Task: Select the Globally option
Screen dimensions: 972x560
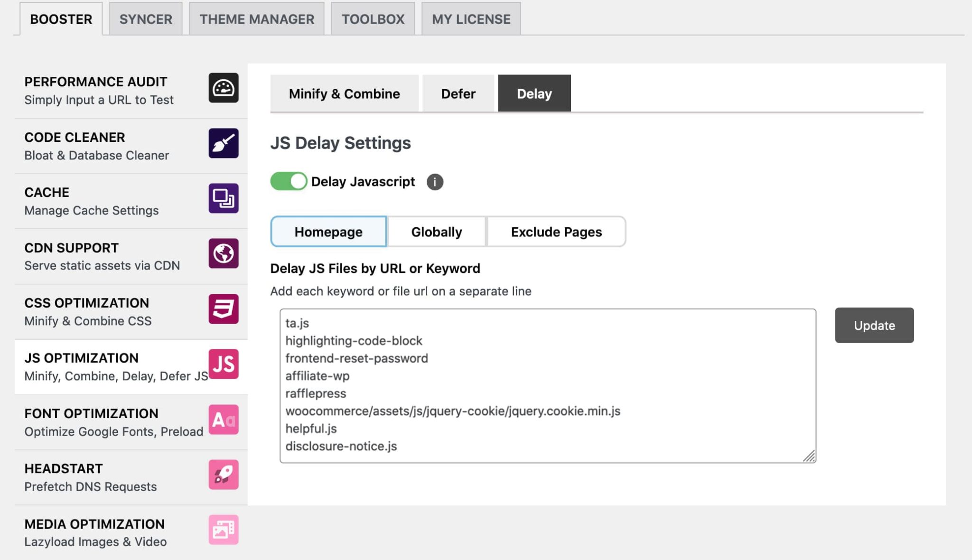Action: click(x=436, y=232)
